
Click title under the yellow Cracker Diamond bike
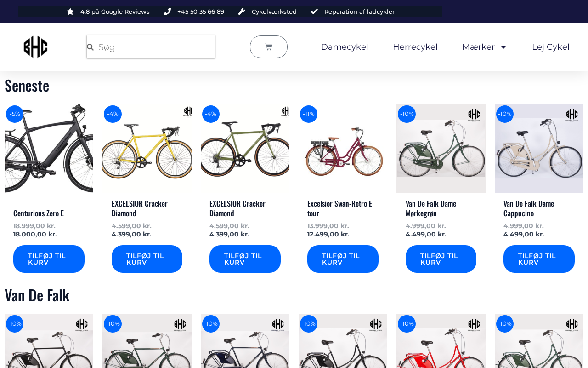[x=140, y=208]
